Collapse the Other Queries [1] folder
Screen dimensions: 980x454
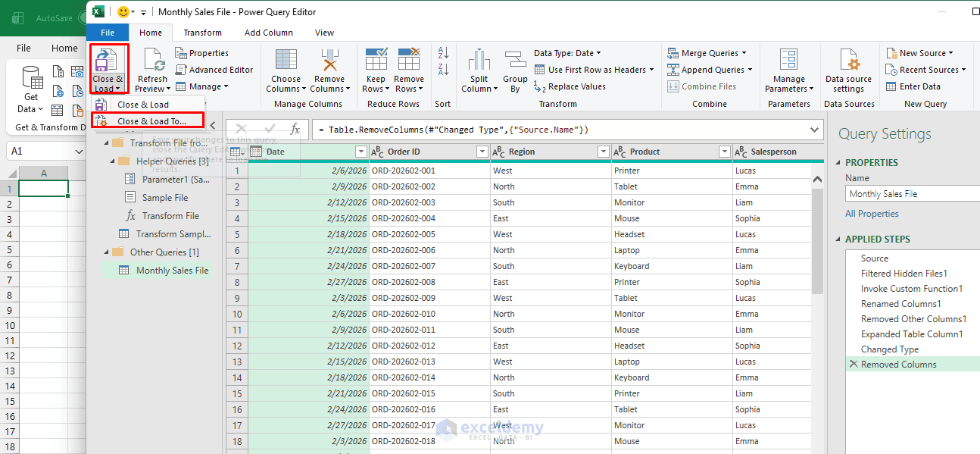107,252
